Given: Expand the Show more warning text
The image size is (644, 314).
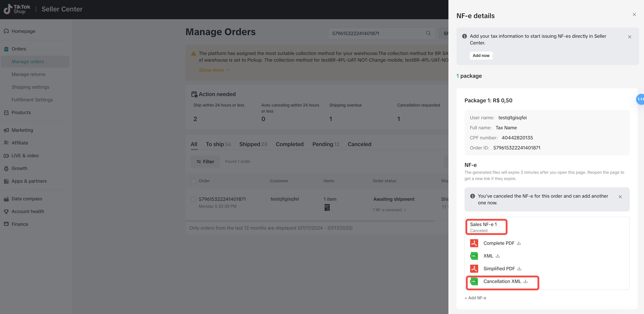Looking at the screenshot, I should pos(214,70).
